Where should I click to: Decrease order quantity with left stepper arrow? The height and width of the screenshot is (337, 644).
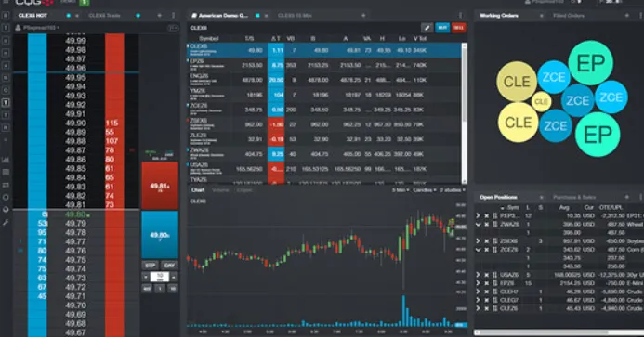pos(146,277)
